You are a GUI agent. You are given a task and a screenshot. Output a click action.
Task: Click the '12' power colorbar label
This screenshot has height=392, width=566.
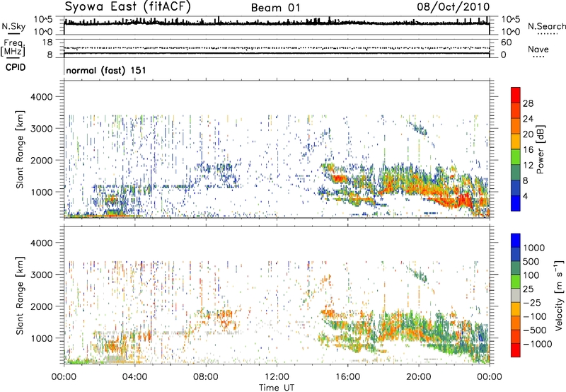click(528, 166)
